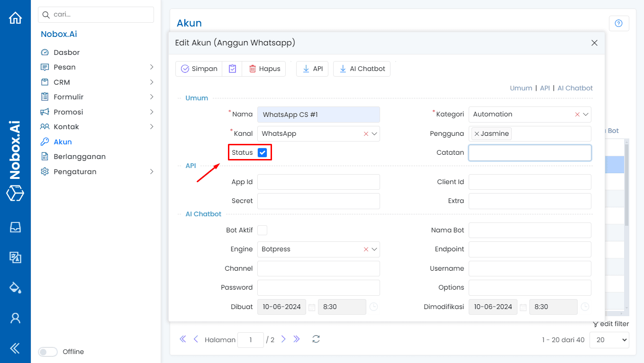The width and height of the screenshot is (644, 363).
Task: Enable the Bot Aktif checkbox
Action: [x=262, y=230]
